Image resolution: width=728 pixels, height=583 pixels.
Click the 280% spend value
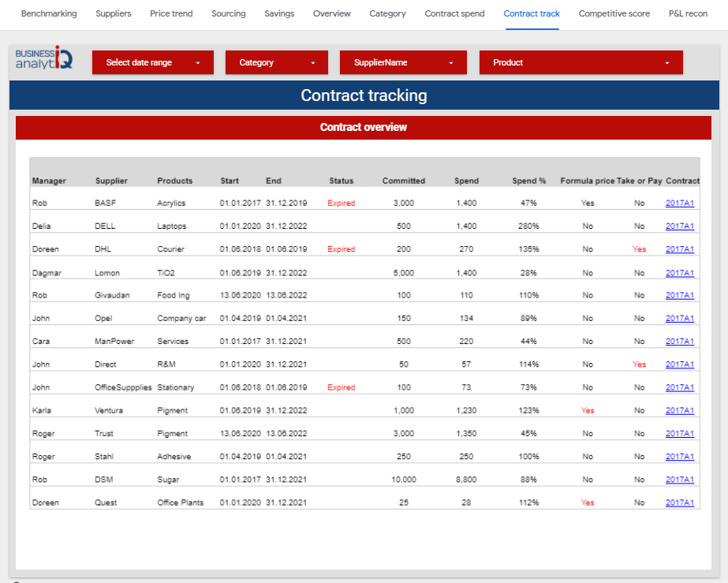click(528, 226)
